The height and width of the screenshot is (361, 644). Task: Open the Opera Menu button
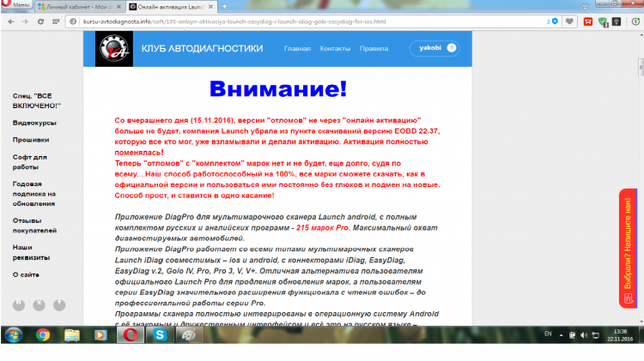[17, 5]
